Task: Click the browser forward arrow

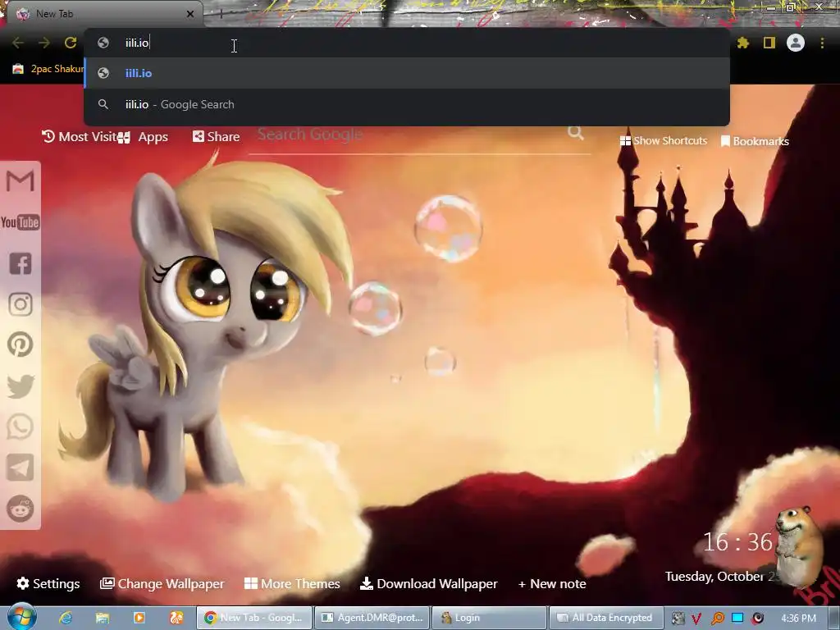Action: point(44,43)
